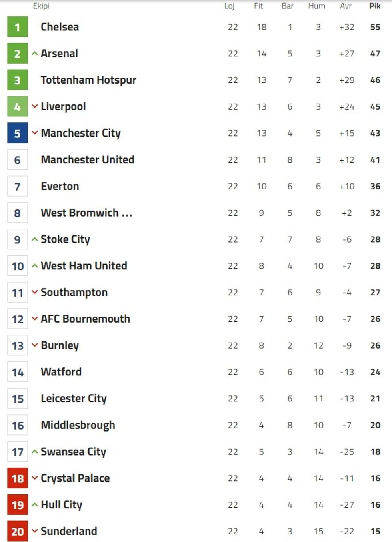Open the Leicester City team link
Screen dimensions: 392x542
74,399
